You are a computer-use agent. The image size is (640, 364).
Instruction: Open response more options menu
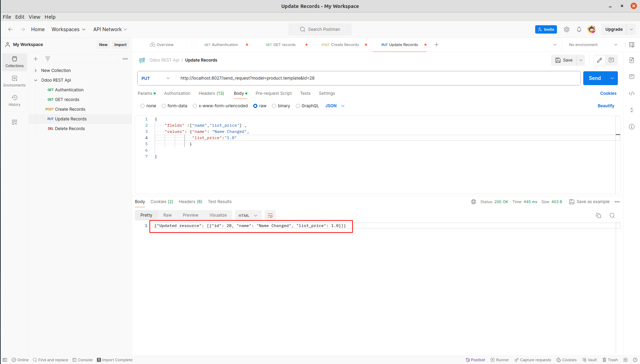(617, 202)
